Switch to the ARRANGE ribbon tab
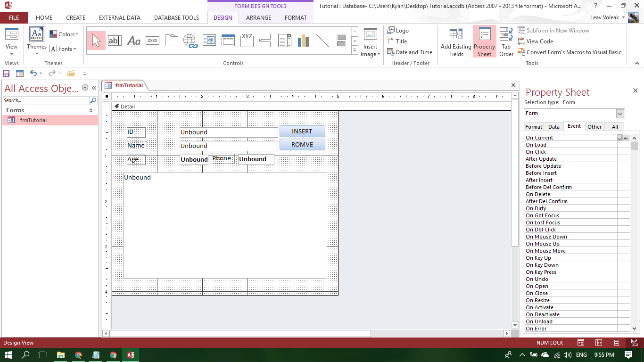 258,17
